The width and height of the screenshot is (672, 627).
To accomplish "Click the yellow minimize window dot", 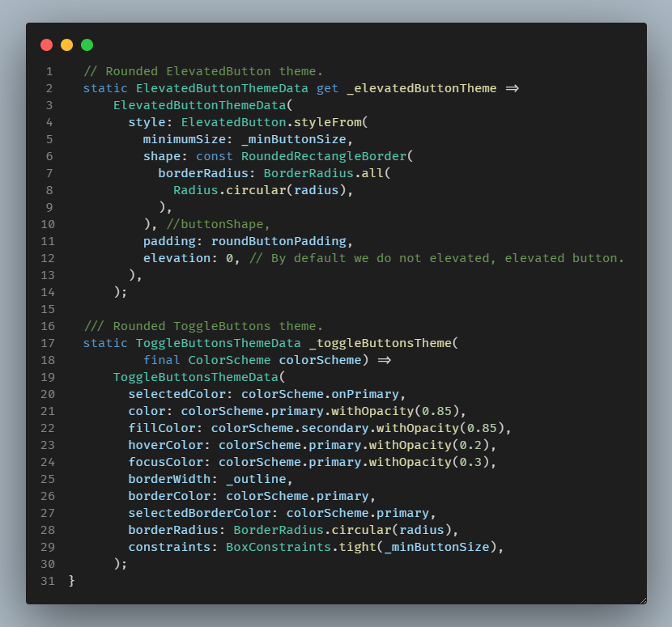I will point(66,45).
